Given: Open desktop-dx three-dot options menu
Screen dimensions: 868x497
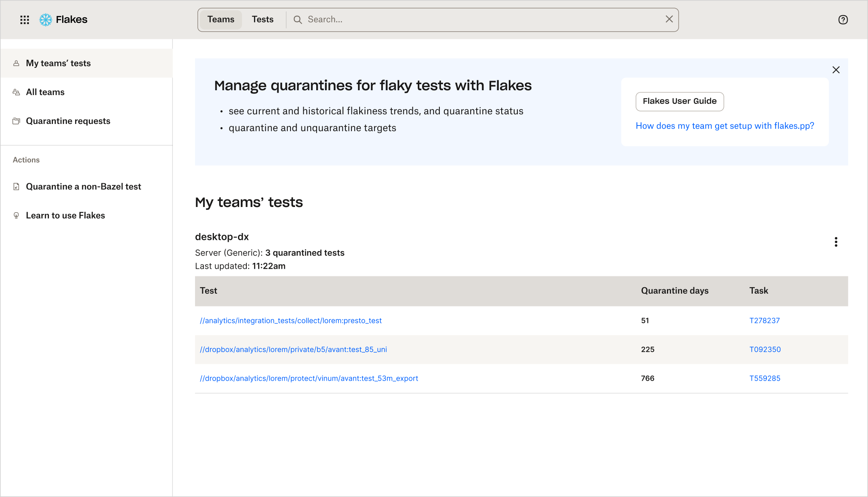Looking at the screenshot, I should 836,242.
